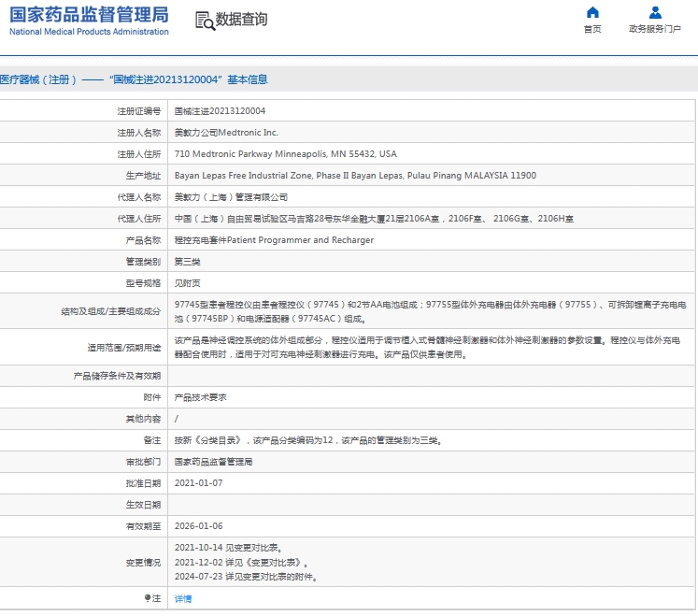Click the 首页 label
This screenshot has height=616, width=698.
point(592,29)
